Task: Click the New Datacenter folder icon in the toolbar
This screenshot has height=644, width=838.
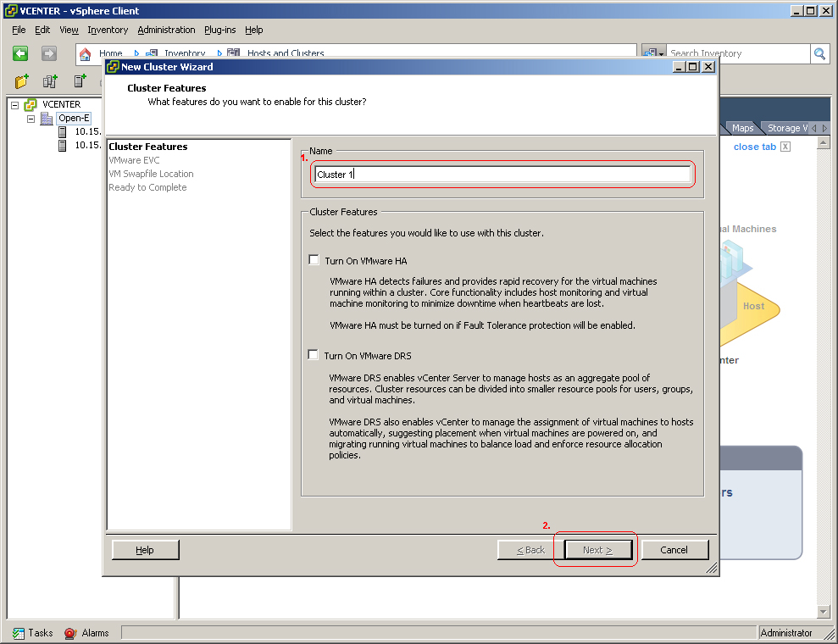Action: tap(21, 81)
